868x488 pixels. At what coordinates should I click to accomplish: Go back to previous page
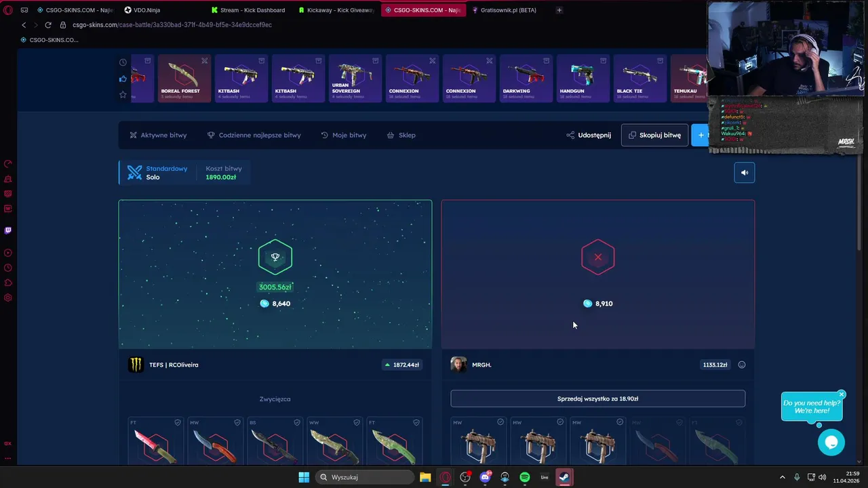pos(24,25)
